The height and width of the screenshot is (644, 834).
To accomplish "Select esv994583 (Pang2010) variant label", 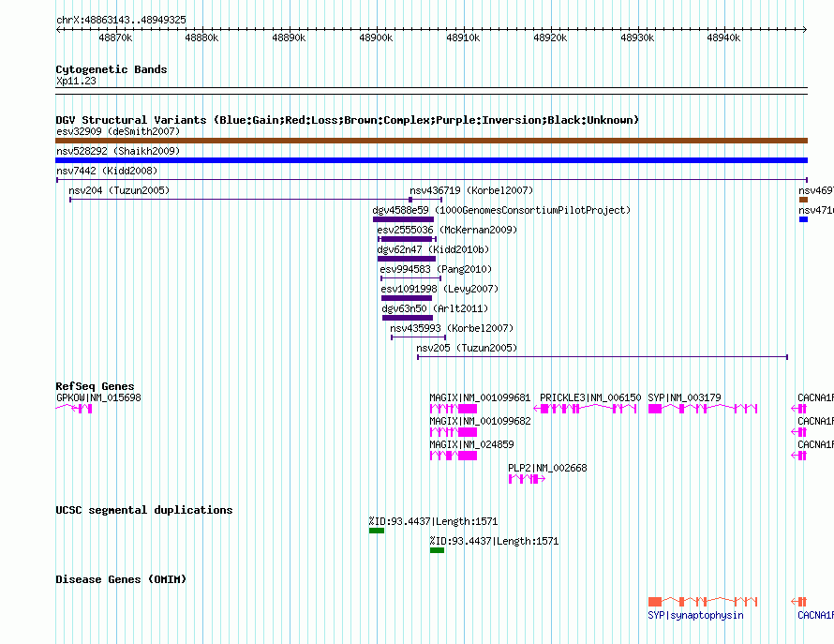I will point(436,269).
